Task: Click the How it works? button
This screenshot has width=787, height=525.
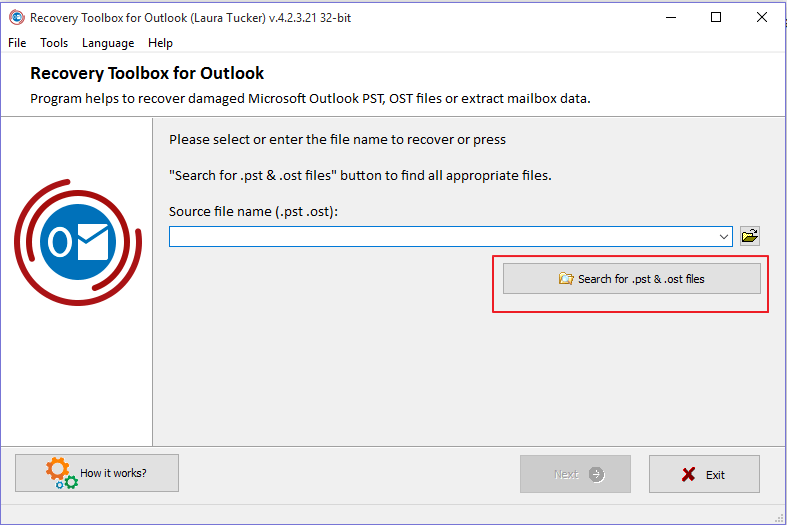Action: tap(97, 473)
